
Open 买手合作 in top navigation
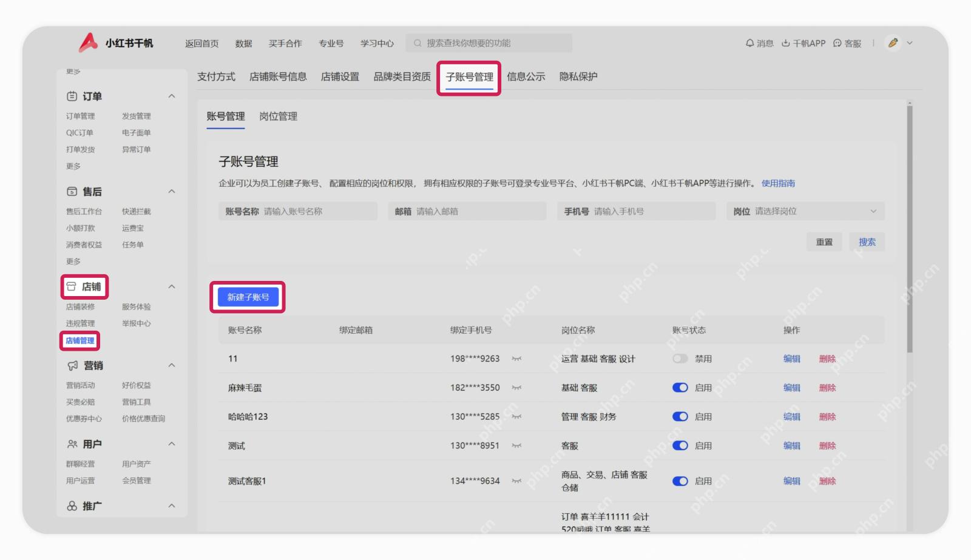[x=285, y=44]
